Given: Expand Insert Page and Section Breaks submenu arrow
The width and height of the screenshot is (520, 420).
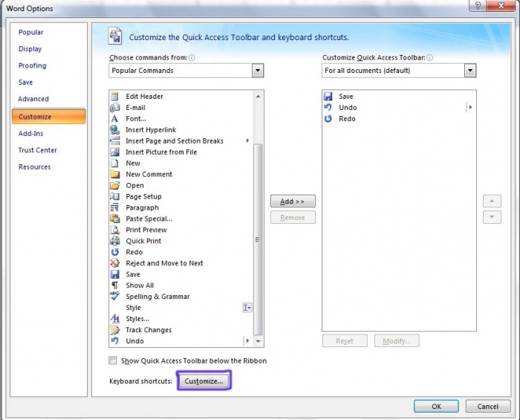Looking at the screenshot, I should [x=247, y=140].
